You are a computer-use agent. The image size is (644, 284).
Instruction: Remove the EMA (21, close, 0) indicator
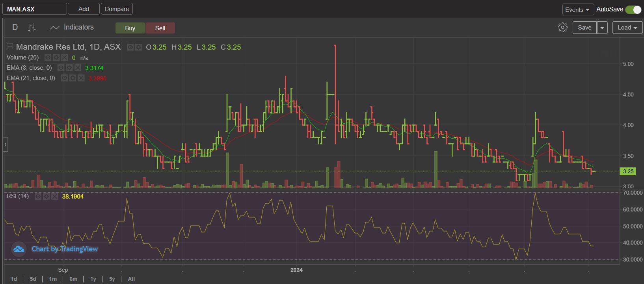(x=81, y=78)
